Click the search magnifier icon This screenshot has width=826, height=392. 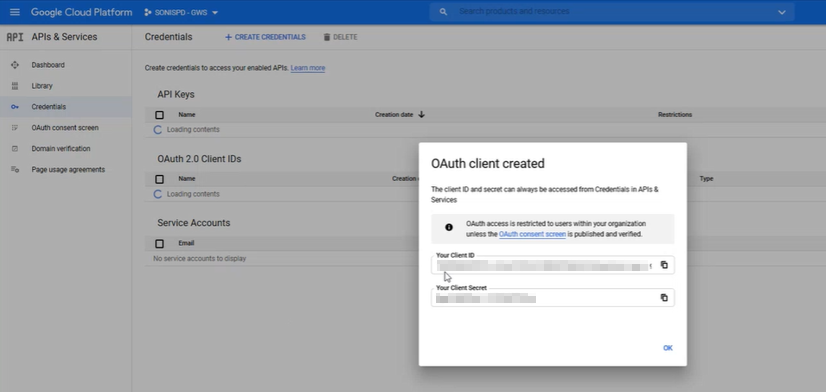(443, 12)
